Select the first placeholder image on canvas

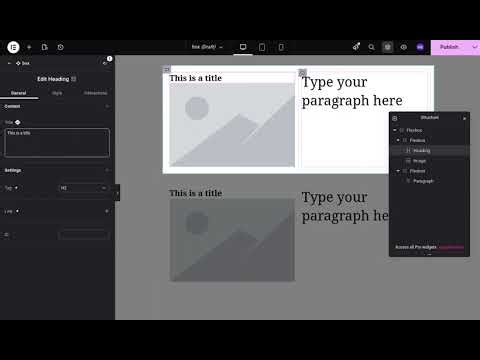(232, 125)
